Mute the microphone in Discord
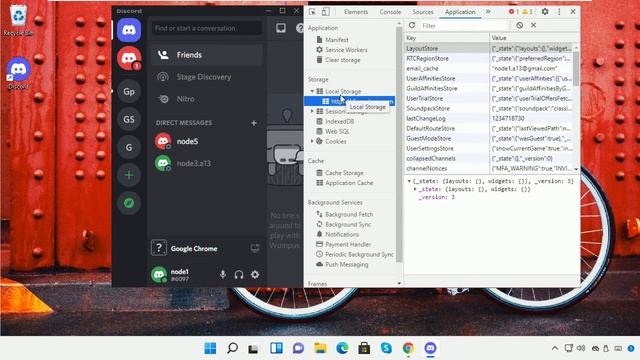This screenshot has width=640, height=360. [223, 275]
